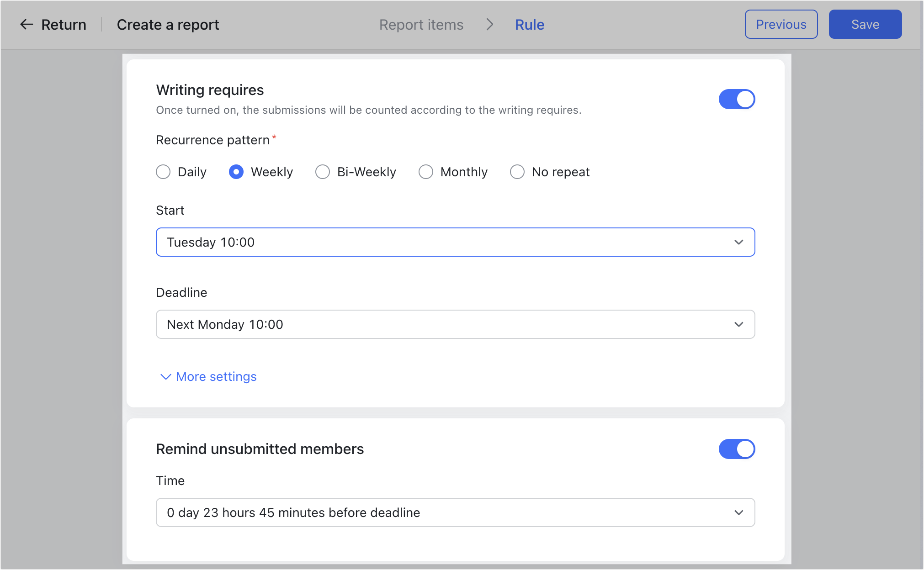Image resolution: width=924 pixels, height=570 pixels.
Task: Click the back arrow next to Return
Action: 27,24
